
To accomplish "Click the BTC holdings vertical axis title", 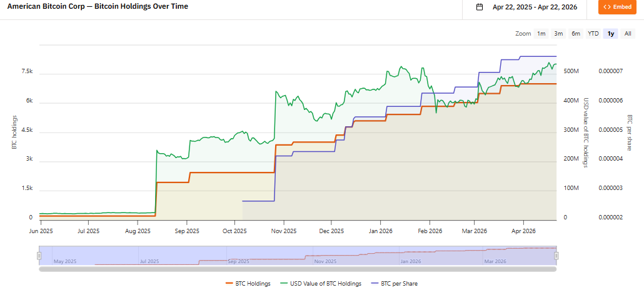I will click(14, 132).
